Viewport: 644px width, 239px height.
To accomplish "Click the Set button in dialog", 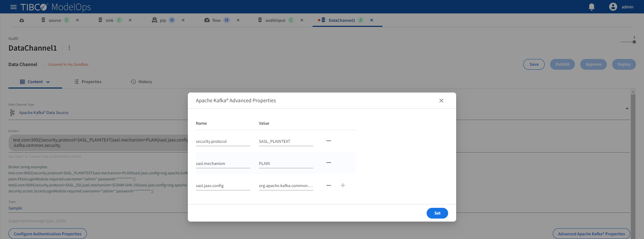I will (437, 213).
